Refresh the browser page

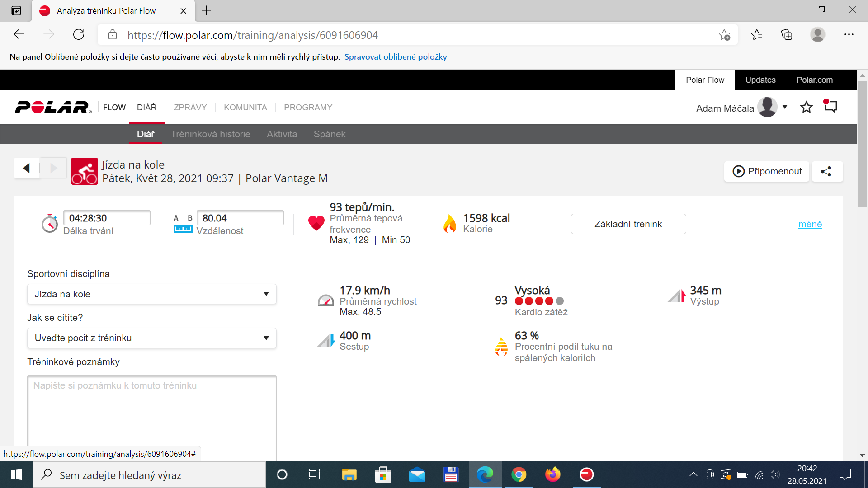tap(79, 35)
